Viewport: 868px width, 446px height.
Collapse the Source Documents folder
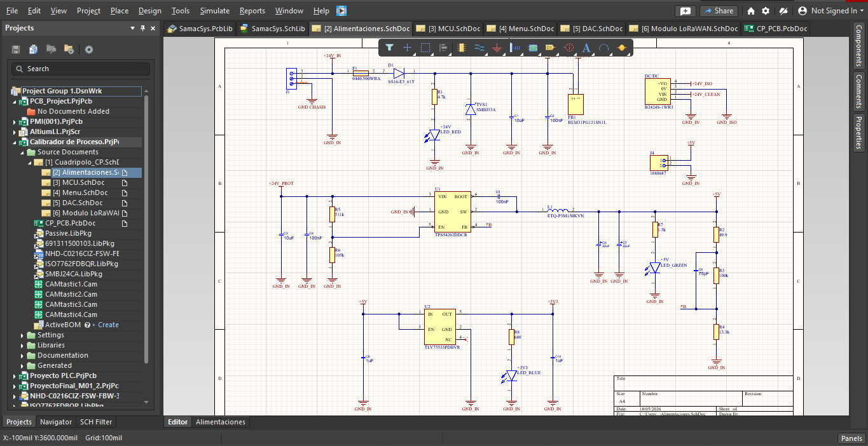coord(22,152)
